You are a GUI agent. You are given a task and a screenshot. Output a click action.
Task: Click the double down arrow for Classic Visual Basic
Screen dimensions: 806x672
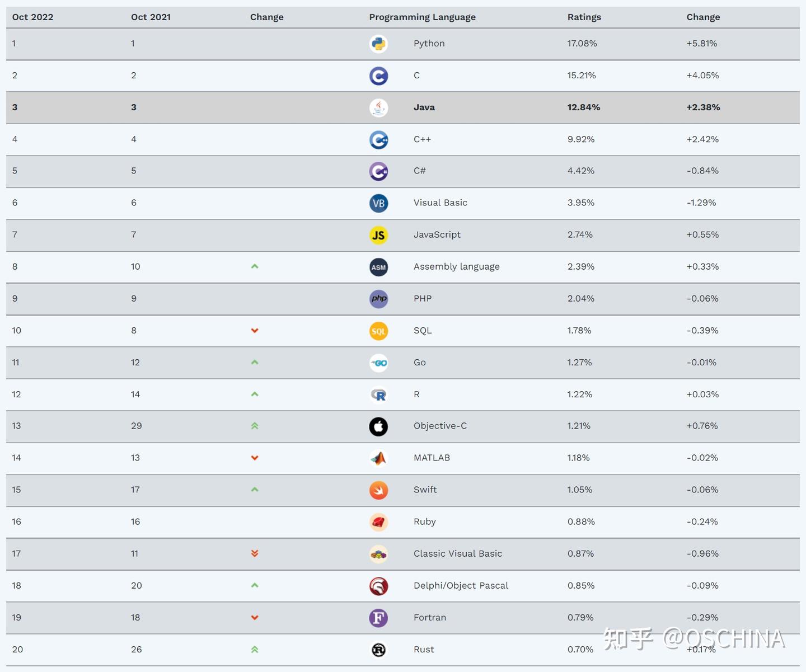tap(255, 553)
